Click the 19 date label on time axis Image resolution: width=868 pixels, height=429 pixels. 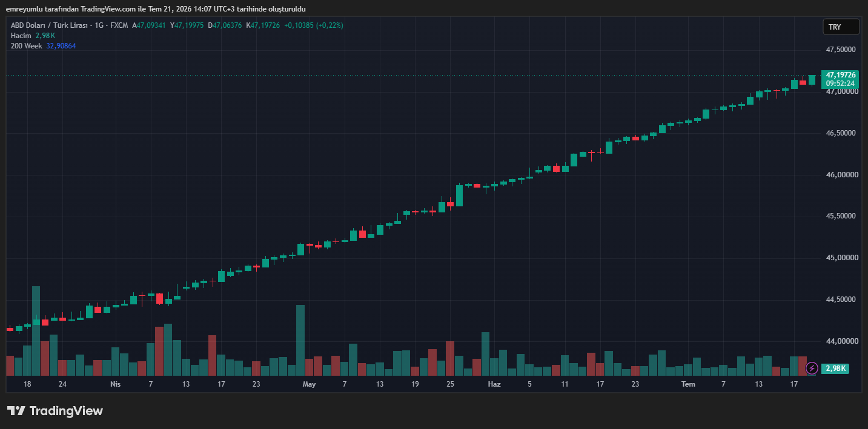(x=415, y=384)
